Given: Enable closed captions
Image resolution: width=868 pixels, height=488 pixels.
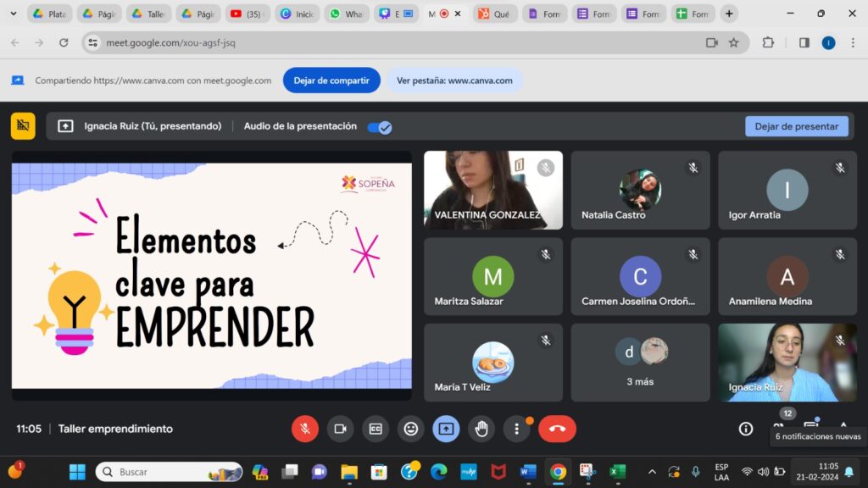Looking at the screenshot, I should point(376,429).
